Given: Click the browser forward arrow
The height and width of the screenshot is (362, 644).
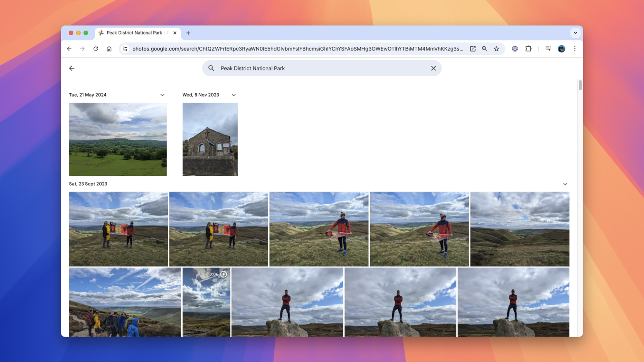Looking at the screenshot, I should (82, 49).
